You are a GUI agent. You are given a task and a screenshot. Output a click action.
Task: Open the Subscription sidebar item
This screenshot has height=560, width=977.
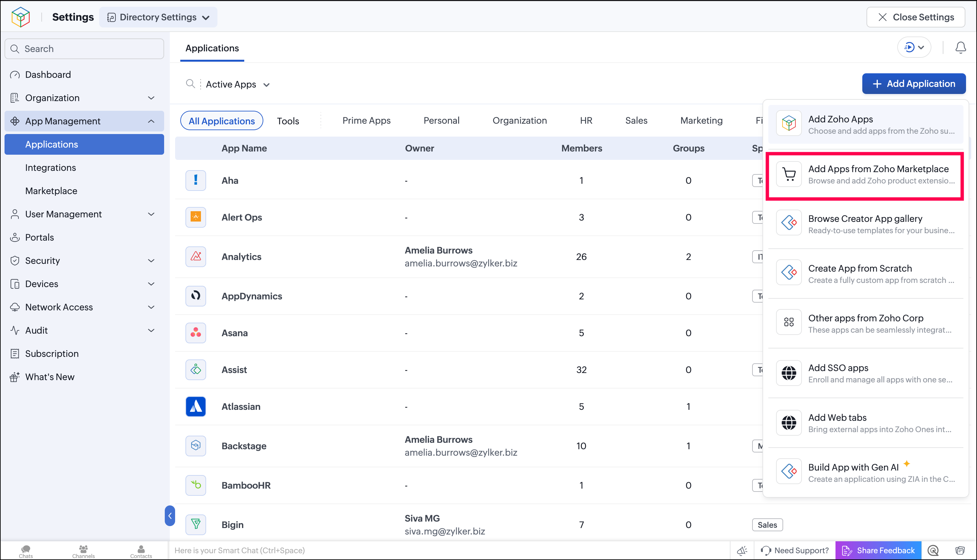(84, 354)
